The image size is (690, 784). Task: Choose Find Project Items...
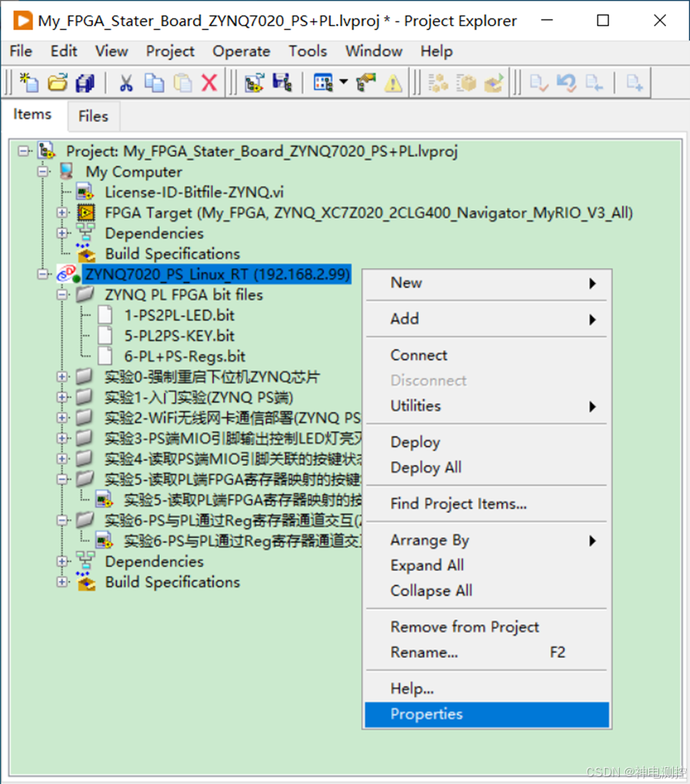(x=487, y=504)
